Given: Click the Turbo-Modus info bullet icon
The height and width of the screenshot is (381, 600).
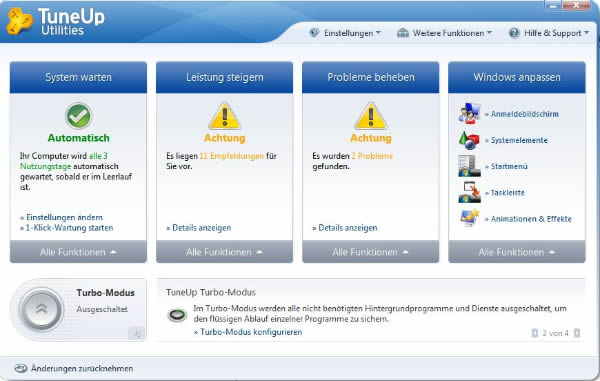Looking at the screenshot, I should click(x=177, y=315).
